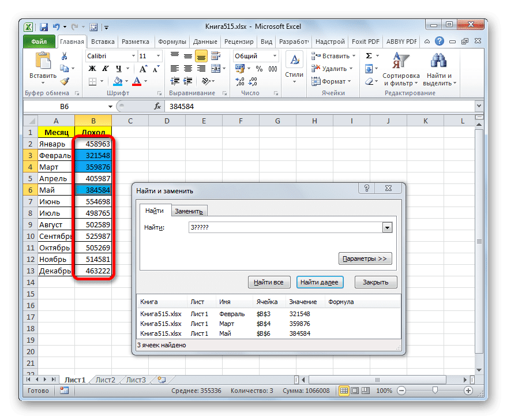Open the cell borders tool
Screen dimensions: 507x420
[x=92, y=81]
